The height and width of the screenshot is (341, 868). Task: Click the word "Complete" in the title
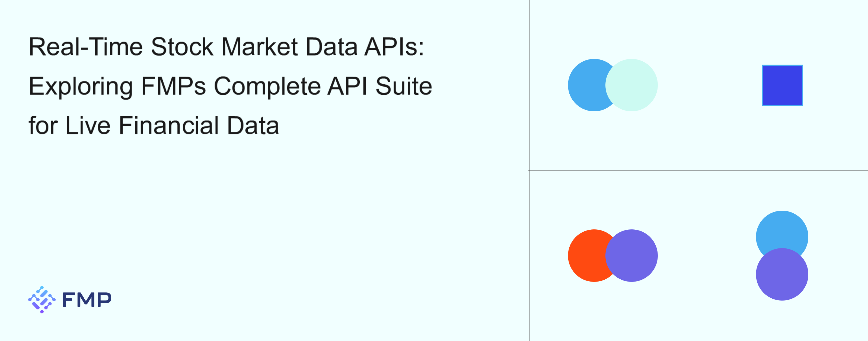pos(267,86)
